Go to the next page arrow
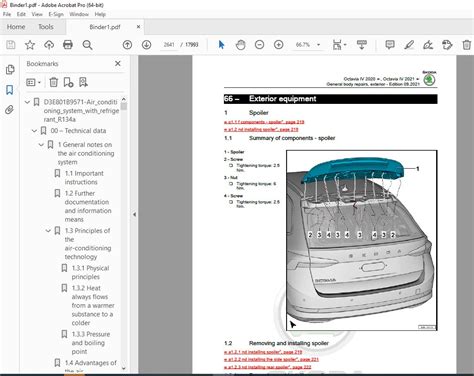This screenshot has width=474, height=376. pos(146,45)
